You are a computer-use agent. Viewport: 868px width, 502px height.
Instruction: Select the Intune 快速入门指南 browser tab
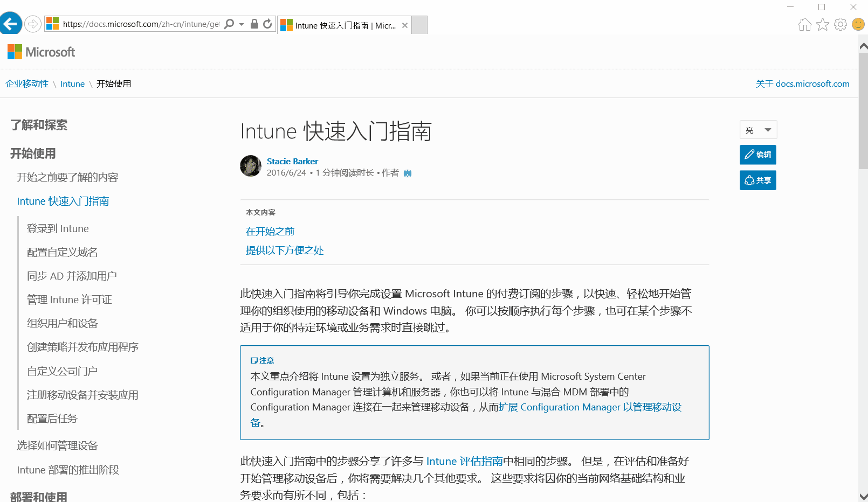(345, 25)
